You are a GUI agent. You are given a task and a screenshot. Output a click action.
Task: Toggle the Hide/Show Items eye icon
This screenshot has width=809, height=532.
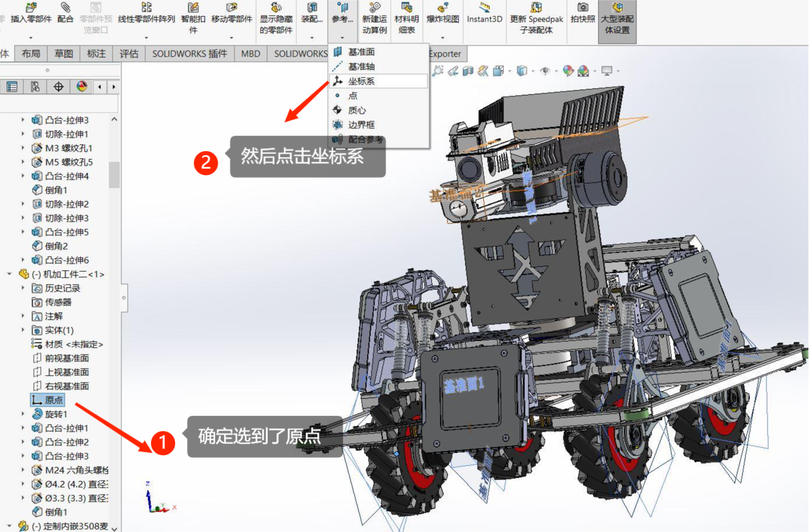coord(545,71)
